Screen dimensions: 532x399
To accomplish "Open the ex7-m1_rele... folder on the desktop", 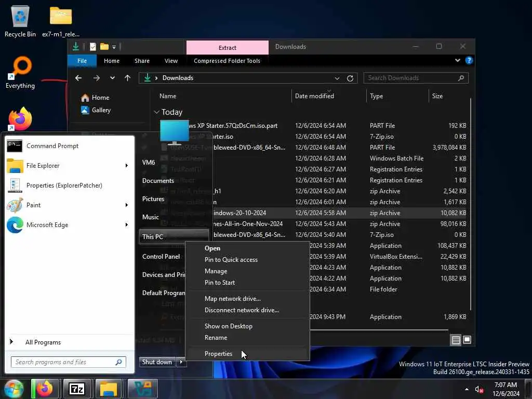I will click(x=61, y=21).
